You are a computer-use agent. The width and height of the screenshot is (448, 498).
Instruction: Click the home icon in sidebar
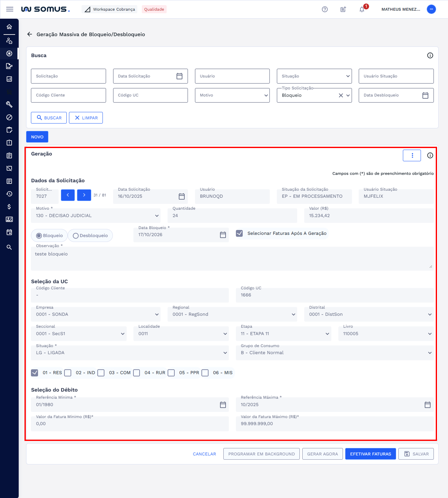(x=9, y=27)
